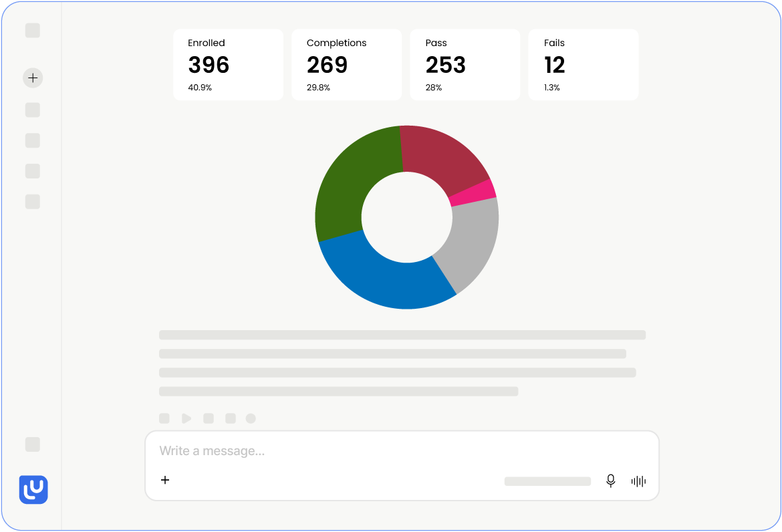Click the topmost sidebar placeholder square
This screenshot has width=782, height=532.
(33, 31)
